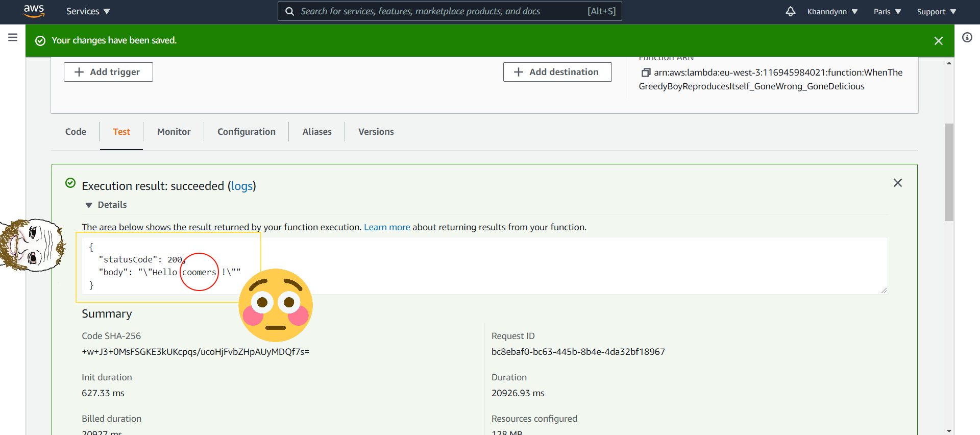Open the notifications bell
Screen dimensions: 980x435
(x=790, y=11)
